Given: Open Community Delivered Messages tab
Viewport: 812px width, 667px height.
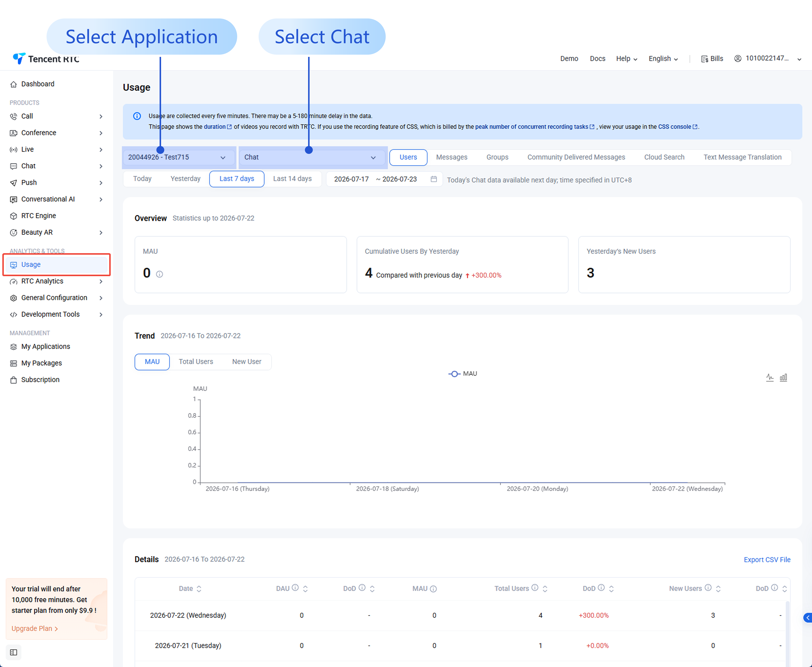Looking at the screenshot, I should tap(576, 157).
